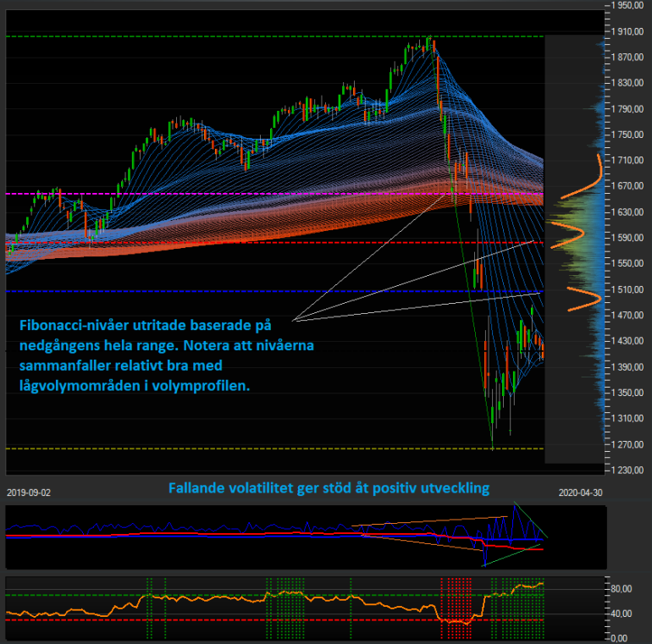
Task: Click the 0,00 oscillator axis label
Action: (619, 638)
